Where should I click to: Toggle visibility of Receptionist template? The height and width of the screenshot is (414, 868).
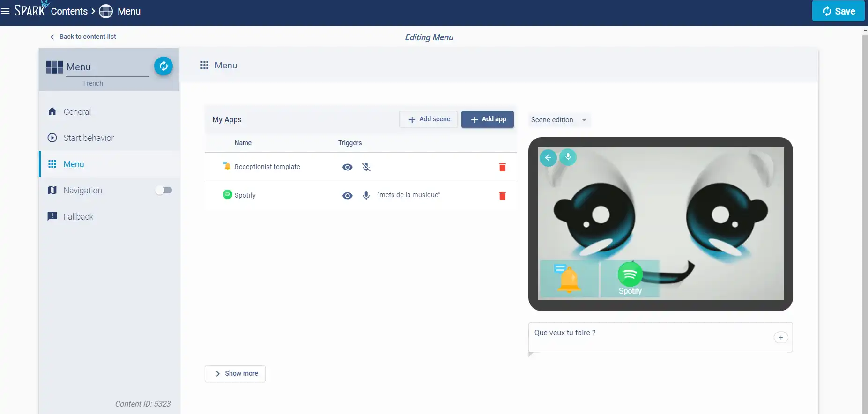click(x=347, y=167)
